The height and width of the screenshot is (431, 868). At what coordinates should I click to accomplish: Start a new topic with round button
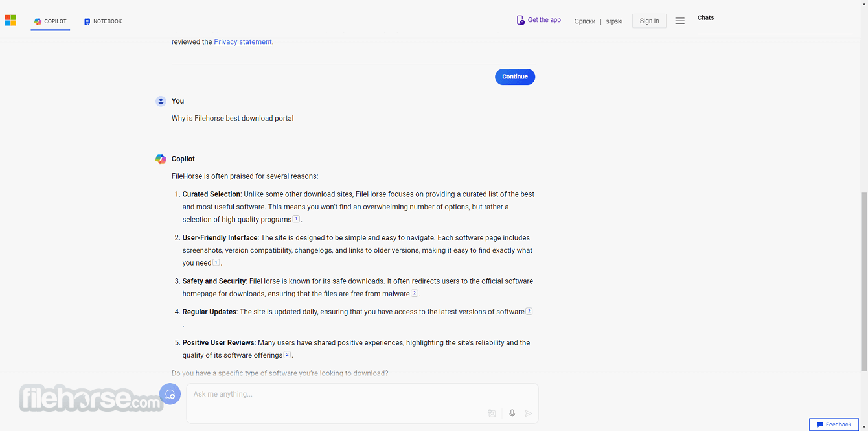pos(170,394)
